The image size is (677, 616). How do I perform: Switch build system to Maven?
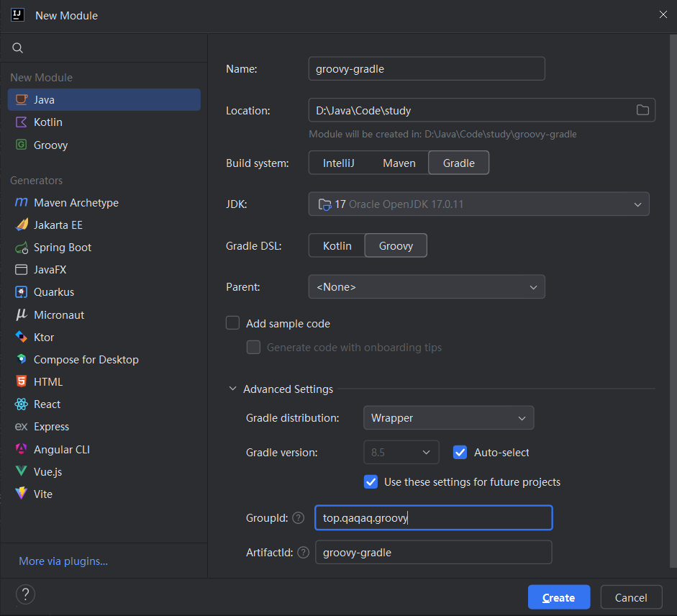[x=399, y=163]
